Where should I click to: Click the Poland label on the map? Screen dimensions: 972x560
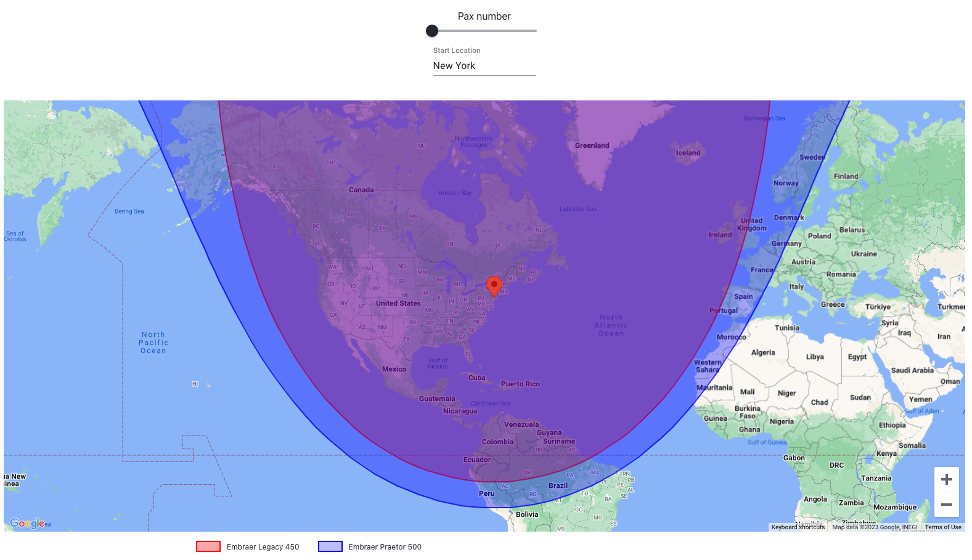[x=820, y=237]
